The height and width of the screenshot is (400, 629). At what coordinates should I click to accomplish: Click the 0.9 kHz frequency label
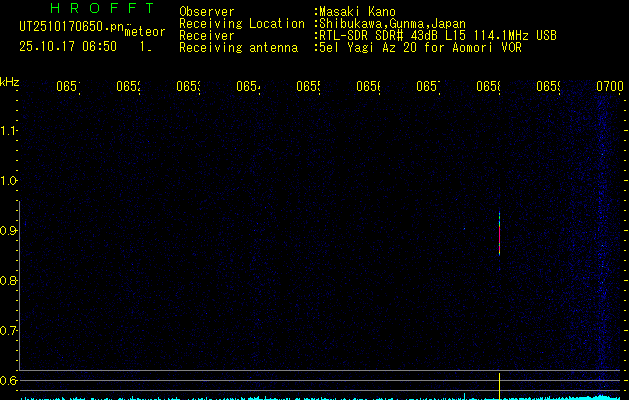point(8,231)
